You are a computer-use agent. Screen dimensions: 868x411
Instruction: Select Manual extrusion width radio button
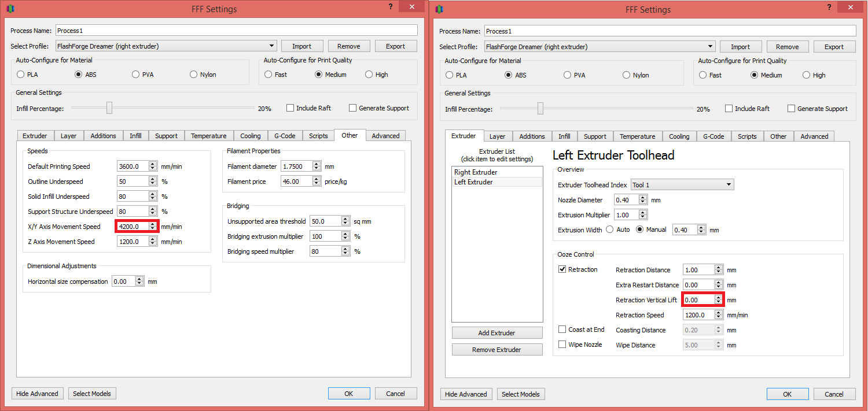tap(640, 229)
